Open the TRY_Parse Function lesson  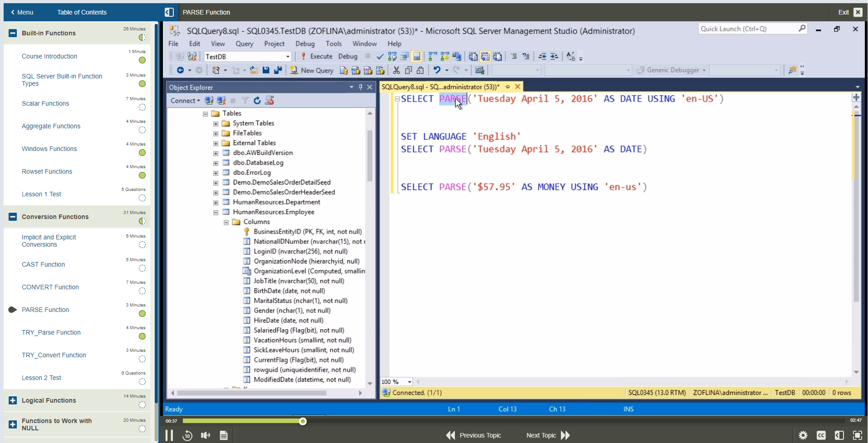click(51, 332)
